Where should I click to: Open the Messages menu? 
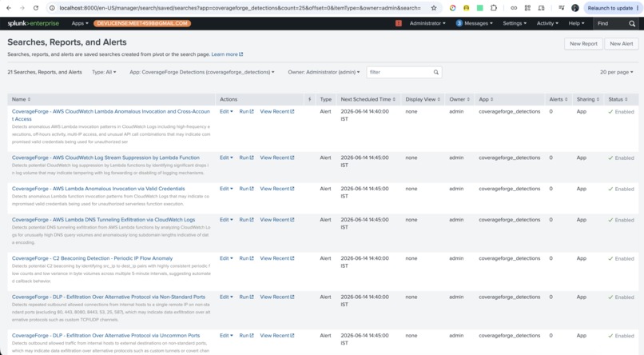point(474,23)
